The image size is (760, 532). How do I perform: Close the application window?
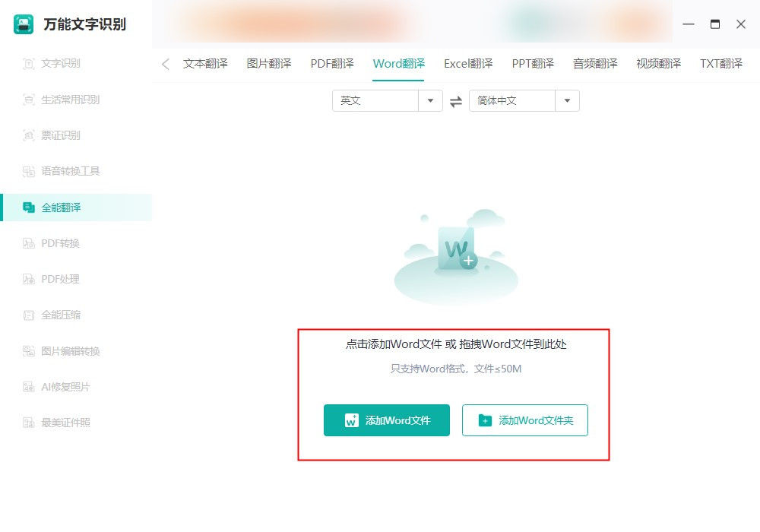pyautogui.click(x=740, y=24)
